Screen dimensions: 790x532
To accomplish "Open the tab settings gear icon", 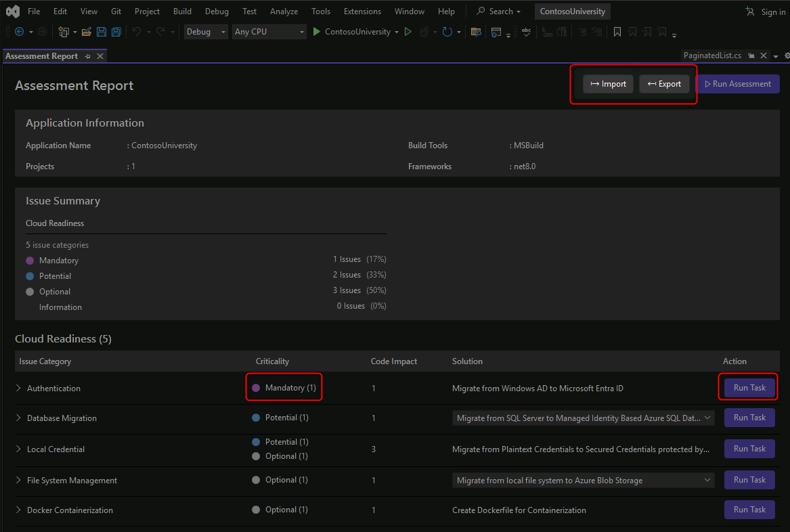I will 787,56.
